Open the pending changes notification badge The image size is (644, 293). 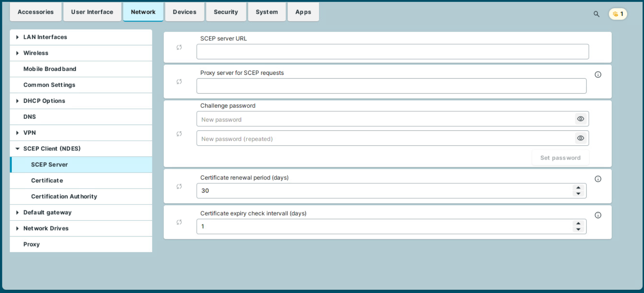[x=618, y=14]
